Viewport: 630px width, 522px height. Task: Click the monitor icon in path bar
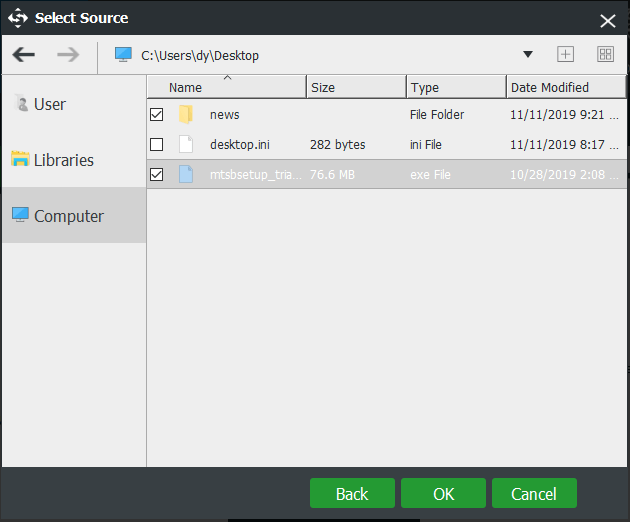[x=123, y=54]
